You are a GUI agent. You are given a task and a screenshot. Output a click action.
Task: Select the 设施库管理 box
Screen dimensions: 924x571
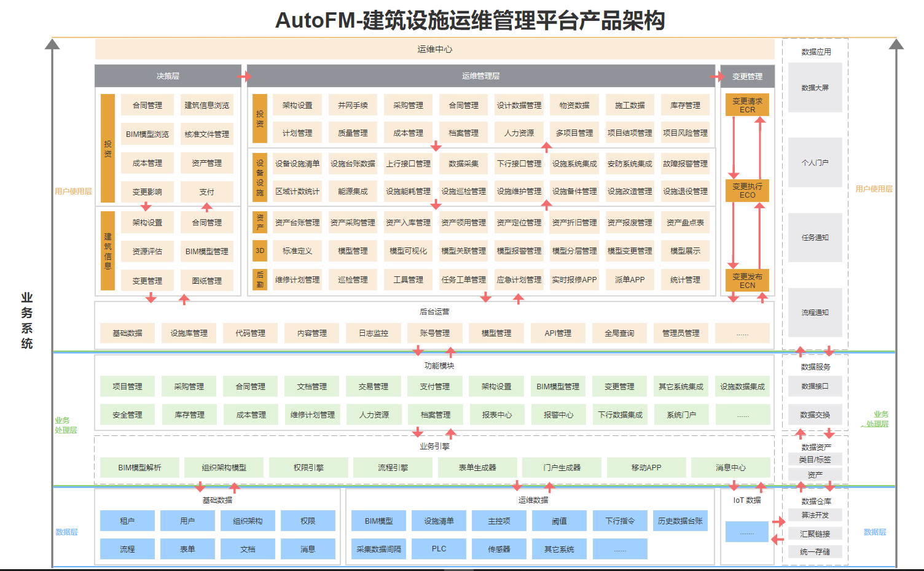tap(189, 333)
